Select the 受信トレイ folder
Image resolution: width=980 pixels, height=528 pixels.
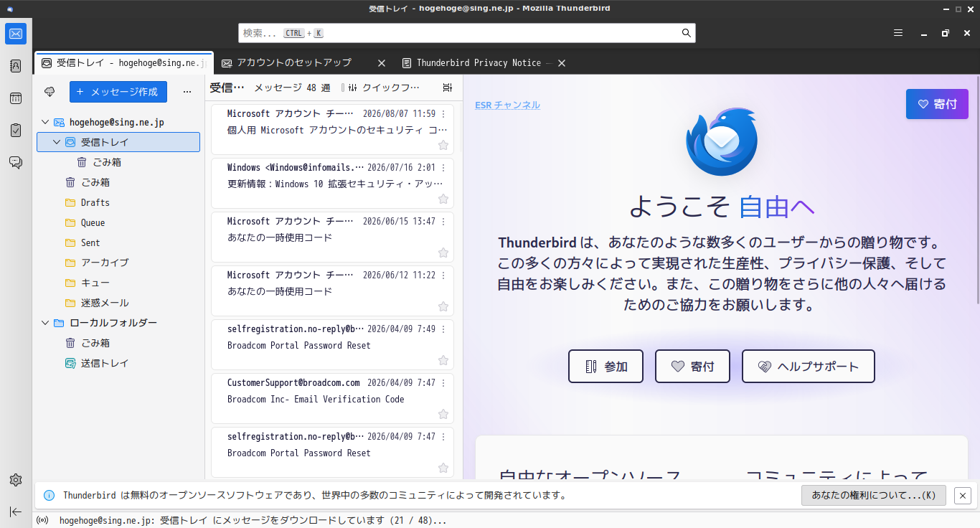(118, 142)
